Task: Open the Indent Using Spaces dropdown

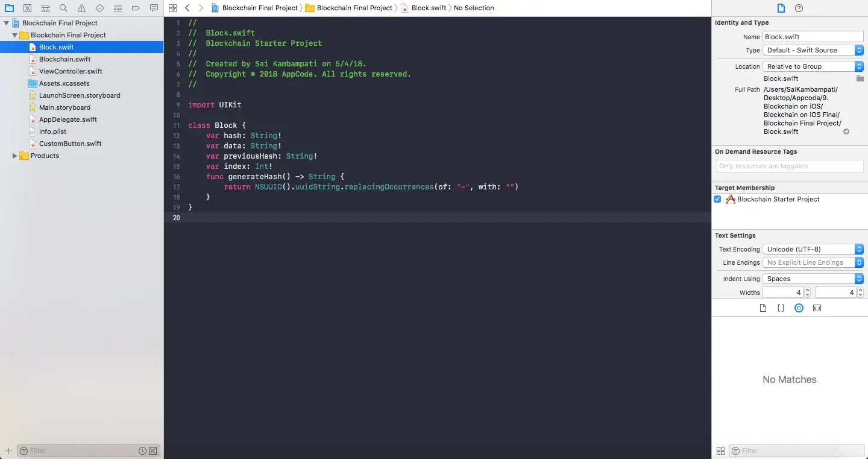Action: pyautogui.click(x=813, y=279)
